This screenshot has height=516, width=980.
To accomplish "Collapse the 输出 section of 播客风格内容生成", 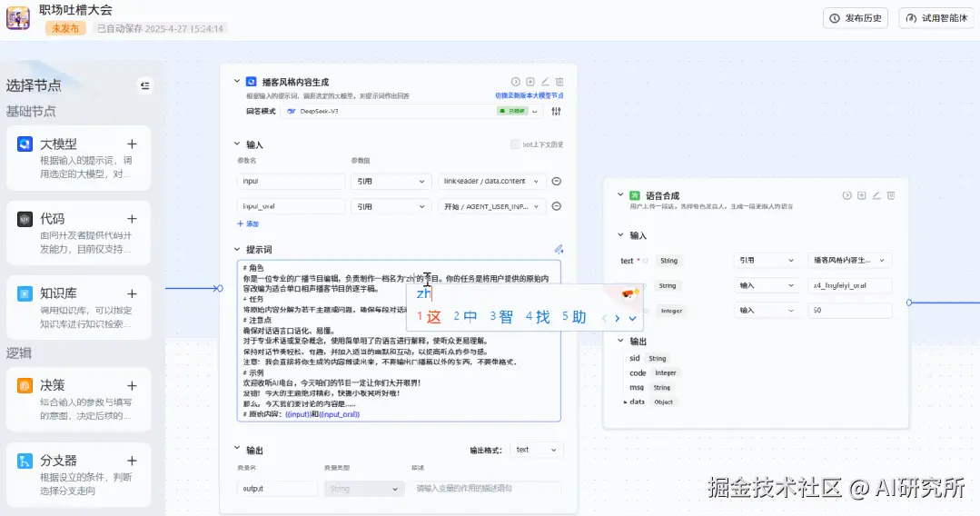I will tap(237, 449).
